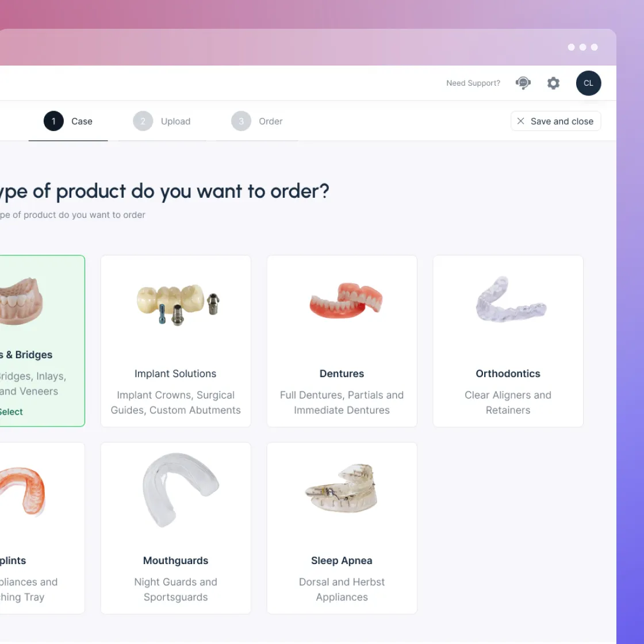Open the support chat headset icon
This screenshot has height=644, width=644.
point(523,83)
